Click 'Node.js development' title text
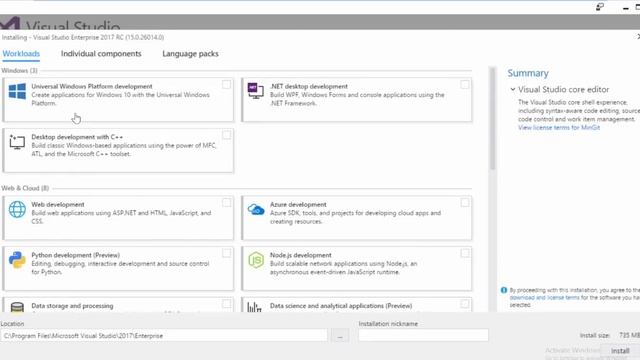Image resolution: width=640 pixels, height=360 pixels. [x=300, y=255]
